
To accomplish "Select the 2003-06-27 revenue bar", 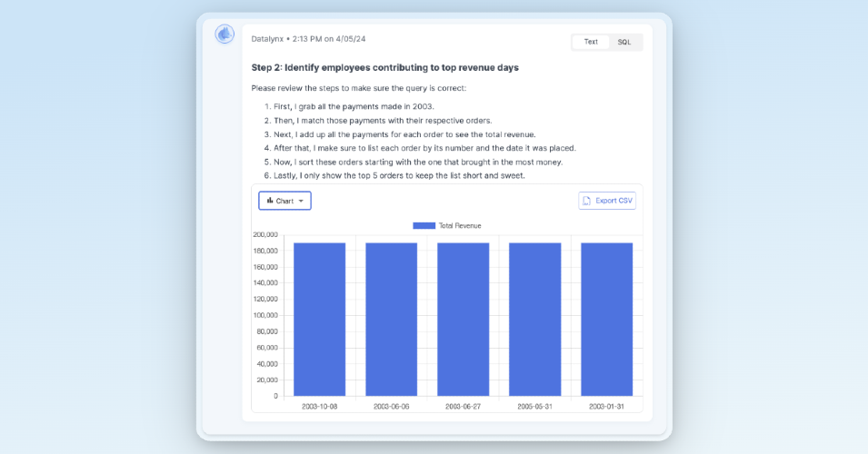I will point(464,319).
